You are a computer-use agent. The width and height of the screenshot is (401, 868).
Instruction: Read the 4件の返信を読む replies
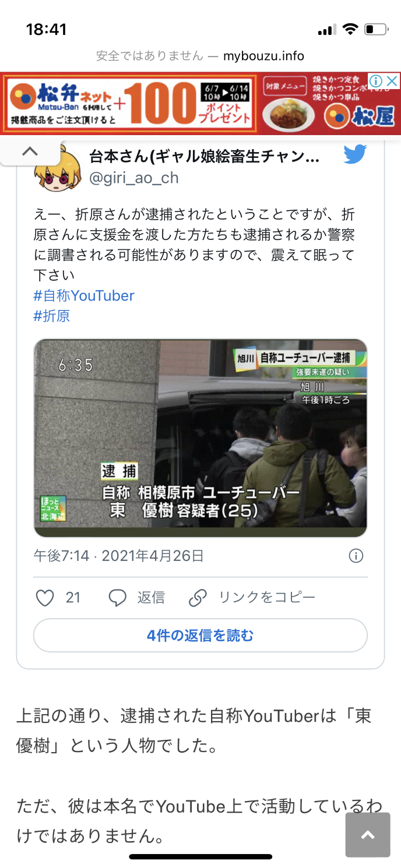200,635
